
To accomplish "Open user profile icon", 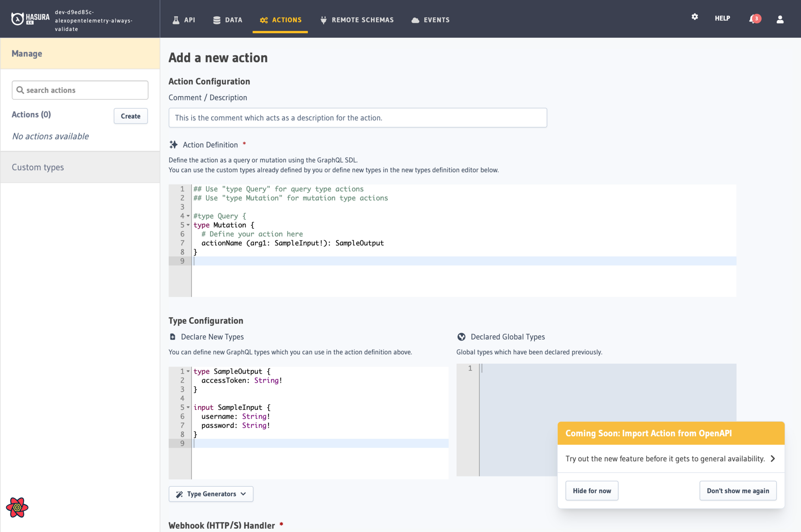I will [780, 19].
